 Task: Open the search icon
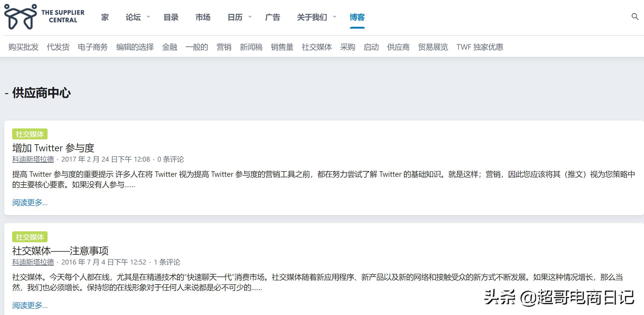[635, 17]
